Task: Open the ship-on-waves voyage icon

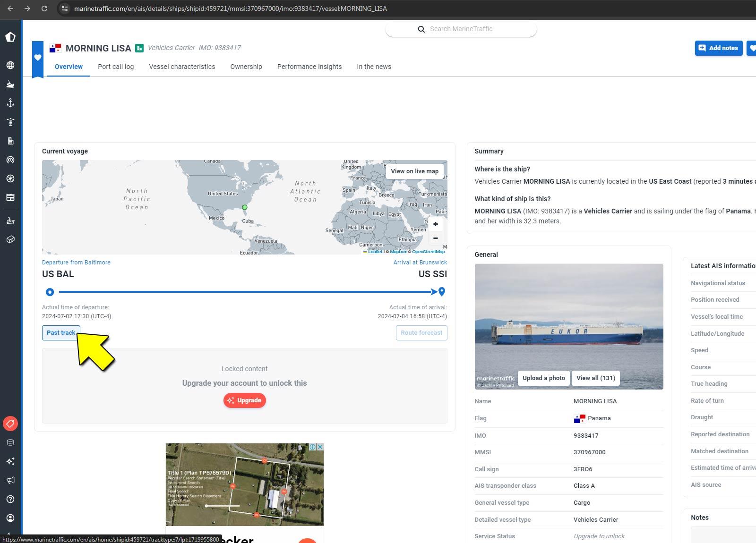Action: tap(10, 221)
